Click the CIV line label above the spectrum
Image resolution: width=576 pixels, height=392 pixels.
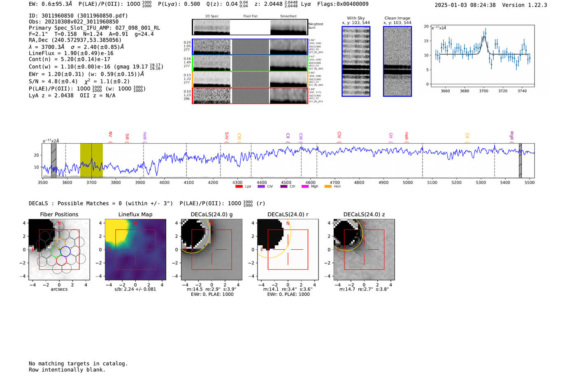tap(339, 137)
